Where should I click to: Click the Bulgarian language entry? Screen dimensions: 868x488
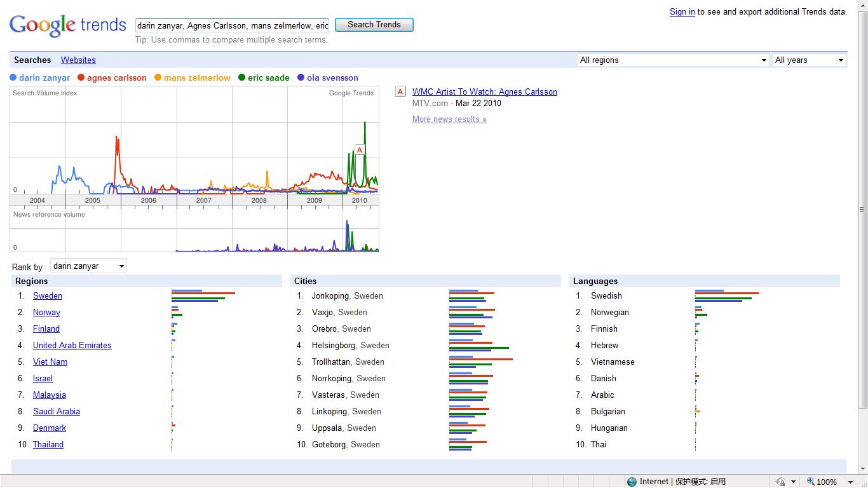click(x=608, y=411)
